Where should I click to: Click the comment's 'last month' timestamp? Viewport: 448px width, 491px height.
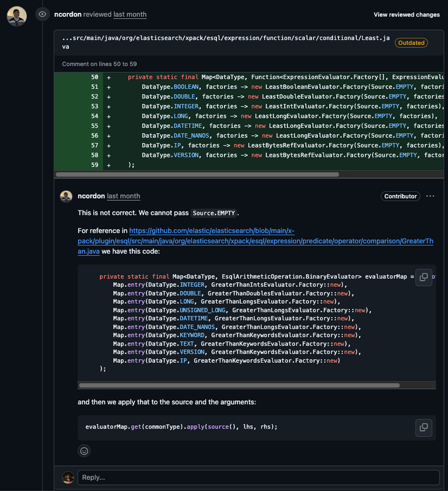click(x=123, y=196)
